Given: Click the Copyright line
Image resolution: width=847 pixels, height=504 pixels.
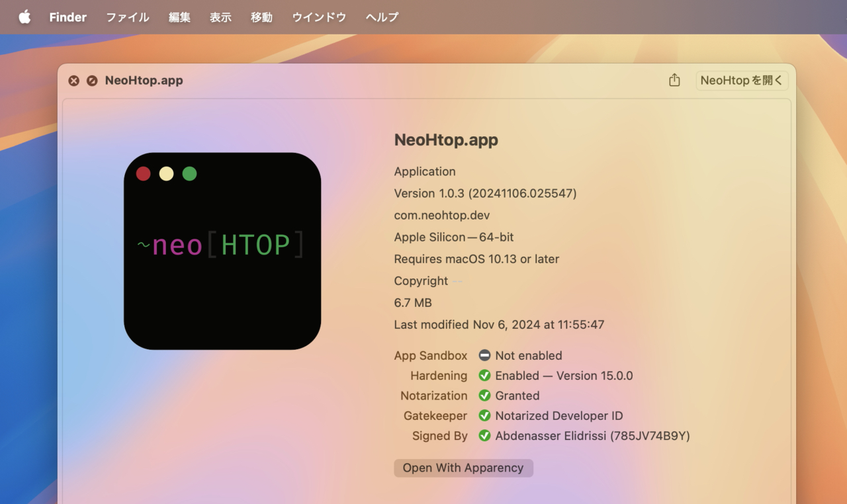Looking at the screenshot, I should point(429,280).
